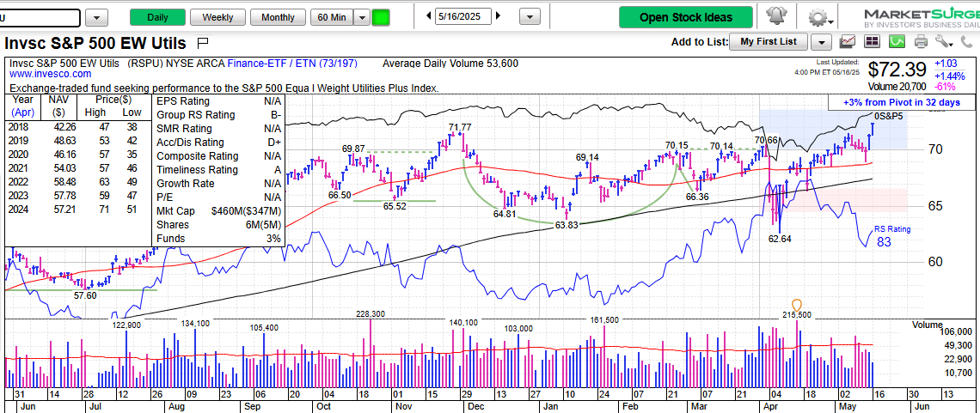Open the alerts bell icon
The width and height of the screenshot is (980, 413).
point(775,15)
